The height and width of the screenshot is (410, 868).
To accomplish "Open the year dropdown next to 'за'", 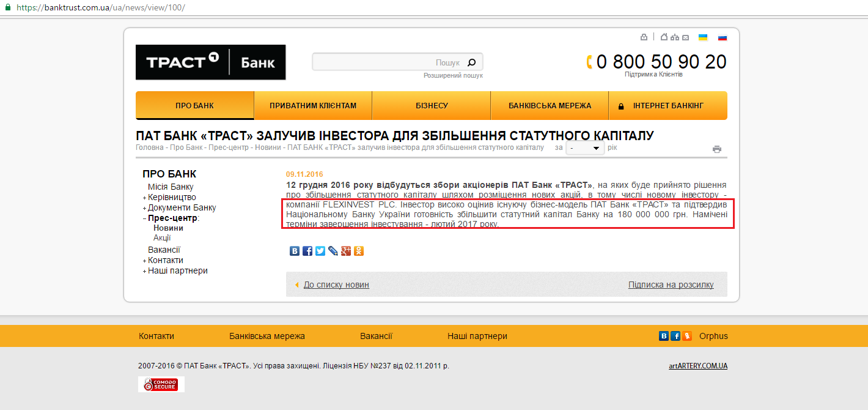I will pyautogui.click(x=585, y=148).
